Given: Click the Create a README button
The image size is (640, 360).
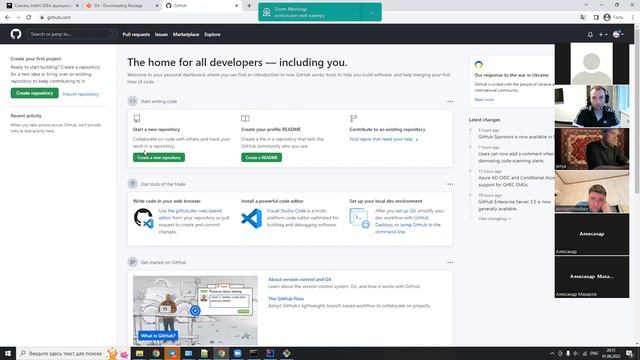Looking at the screenshot, I should (261, 158).
